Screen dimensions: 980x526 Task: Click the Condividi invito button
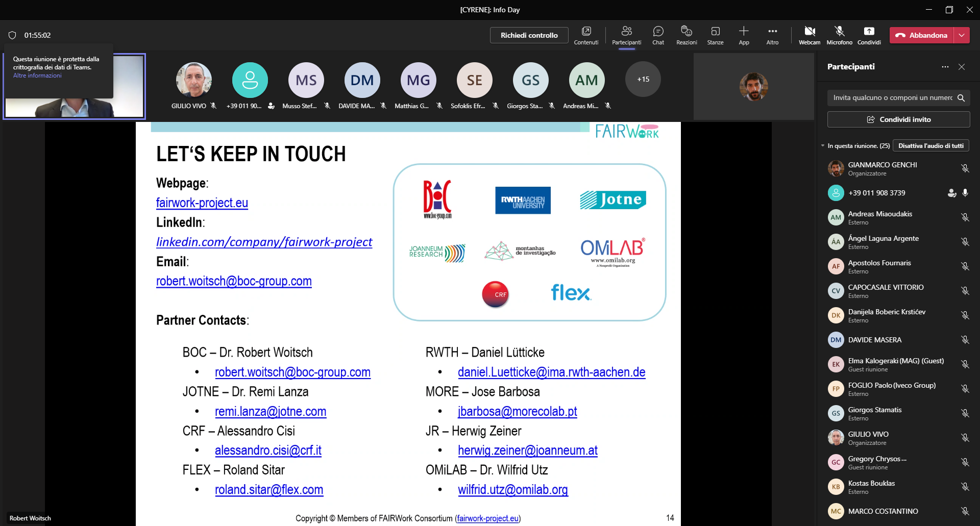coord(898,119)
